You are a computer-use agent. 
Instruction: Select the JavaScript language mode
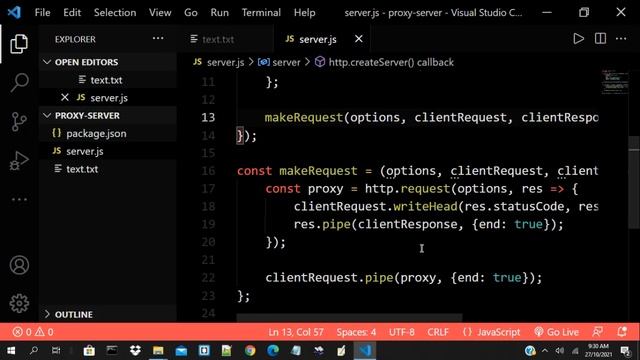click(491, 332)
